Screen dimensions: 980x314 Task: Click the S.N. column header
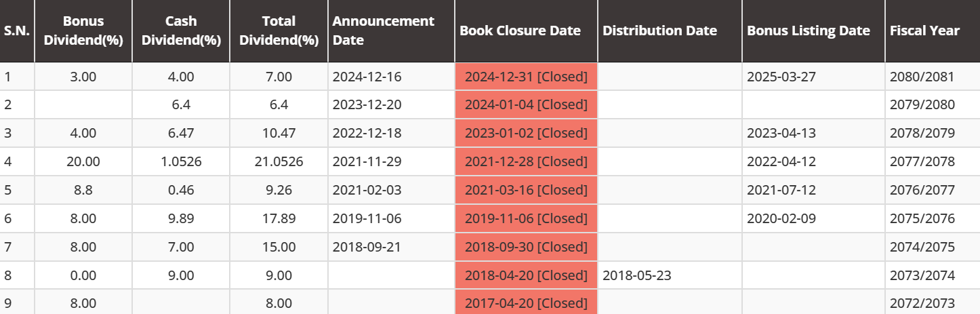click(17, 31)
